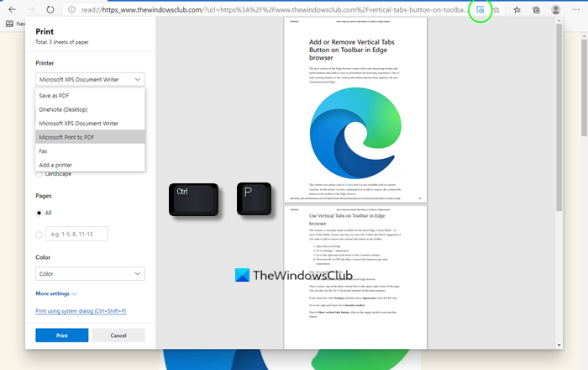Click the 'Printer' section label
Viewport: 588px width, 370px height.
[45, 63]
